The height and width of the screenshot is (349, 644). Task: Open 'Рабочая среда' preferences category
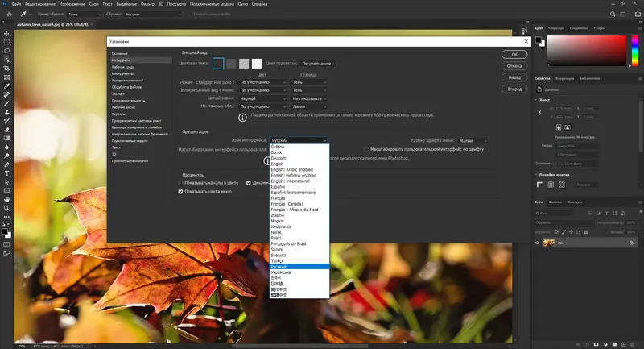pos(123,67)
